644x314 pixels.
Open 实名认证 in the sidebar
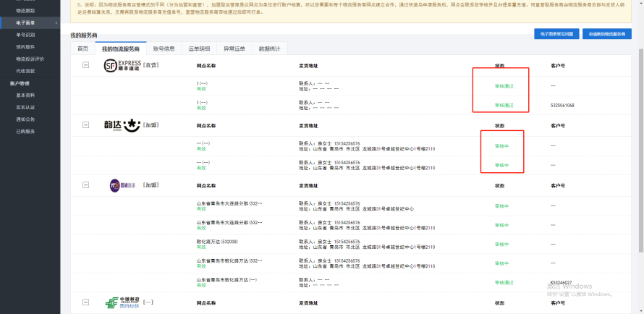click(25, 107)
